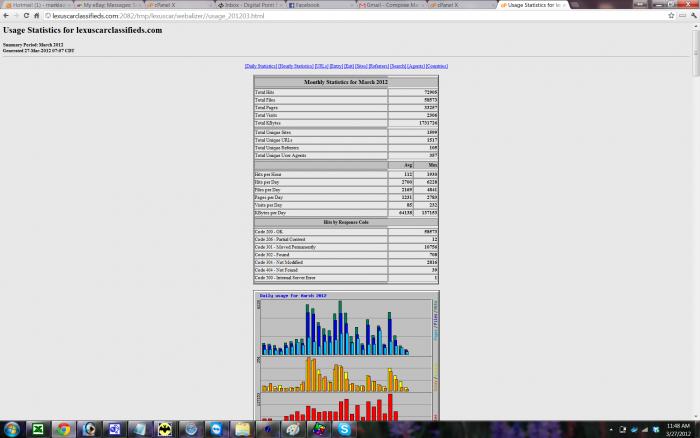Click the Code 301 - Moved Permanently row
Viewport: 700px width, 438px height.
[x=346, y=247]
